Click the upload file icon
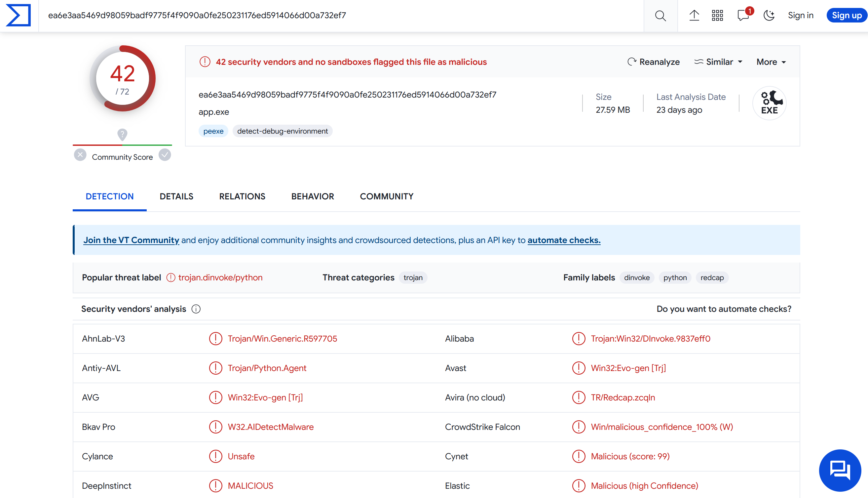The image size is (868, 498). 694,16
